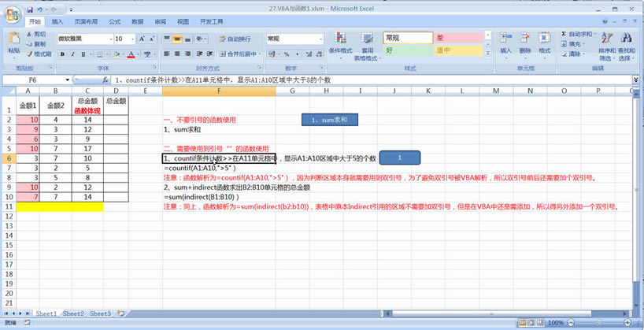Open number format dropdown 常规
This screenshot has width=644, height=330.
(x=320, y=39)
